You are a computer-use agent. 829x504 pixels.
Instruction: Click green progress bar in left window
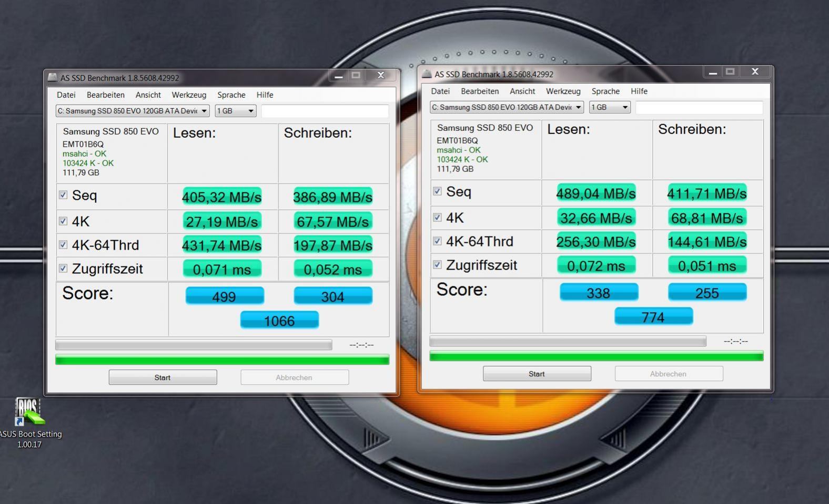(222, 359)
